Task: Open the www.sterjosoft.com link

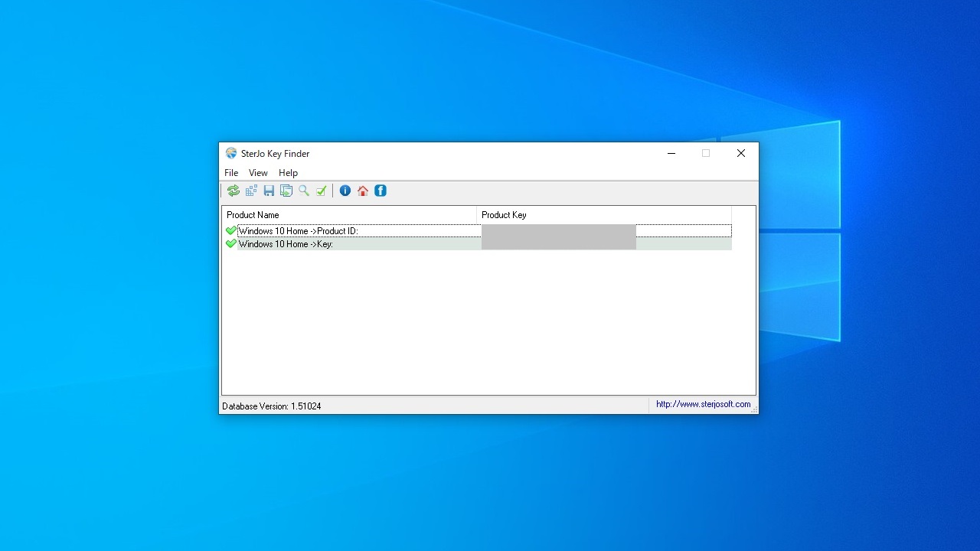Action: pyautogui.click(x=703, y=404)
